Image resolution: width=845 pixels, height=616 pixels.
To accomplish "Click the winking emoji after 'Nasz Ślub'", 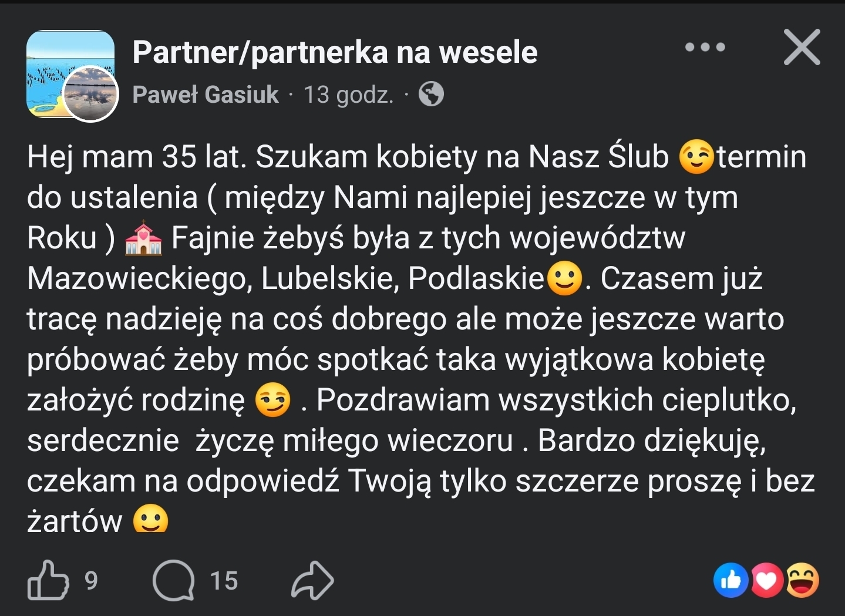I will pyautogui.click(x=696, y=157).
